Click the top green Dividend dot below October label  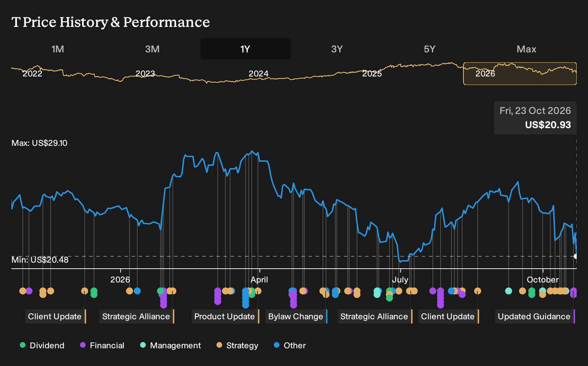(x=532, y=291)
